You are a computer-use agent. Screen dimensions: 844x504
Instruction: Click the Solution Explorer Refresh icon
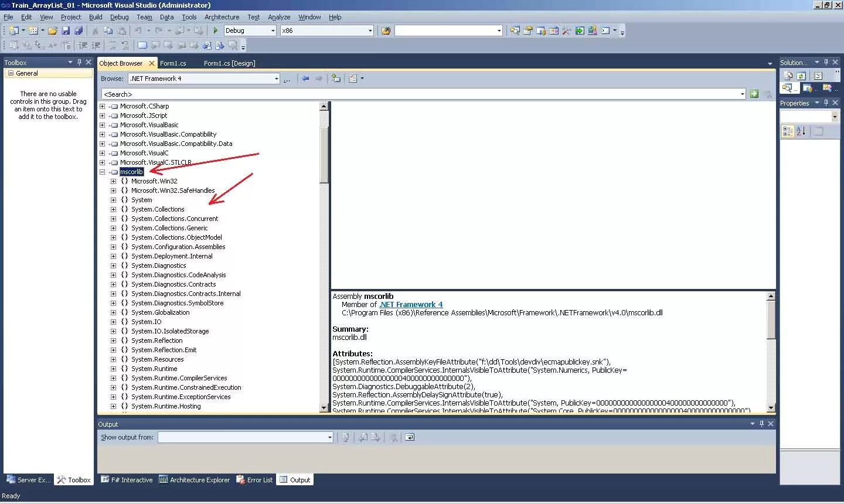coord(801,76)
